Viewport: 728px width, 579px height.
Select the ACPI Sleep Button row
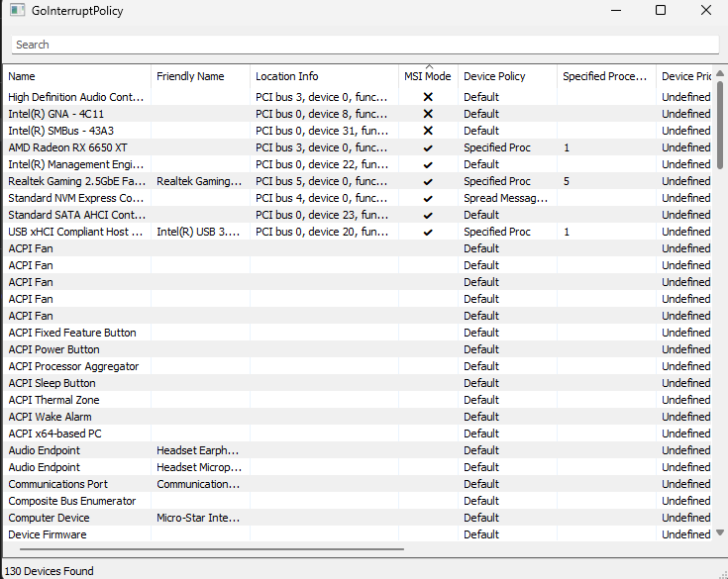tap(358, 383)
